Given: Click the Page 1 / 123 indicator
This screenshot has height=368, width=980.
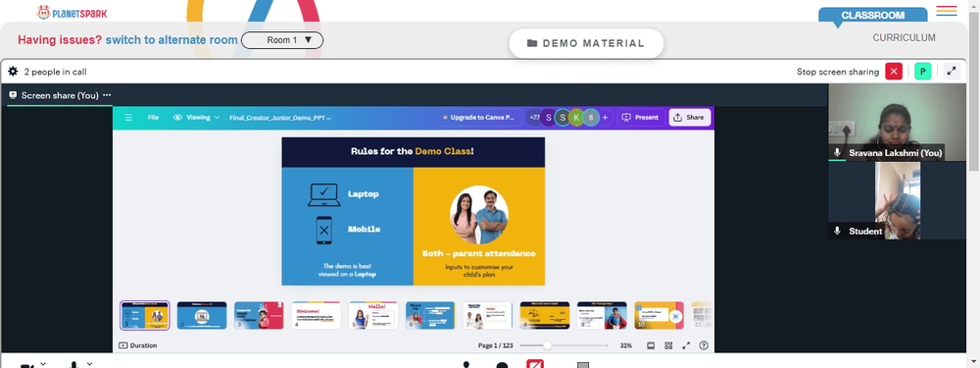Looking at the screenshot, I should click(496, 345).
